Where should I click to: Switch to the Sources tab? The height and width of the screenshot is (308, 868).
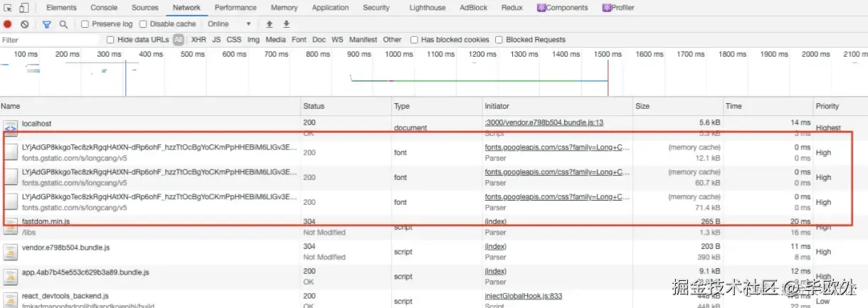(145, 8)
